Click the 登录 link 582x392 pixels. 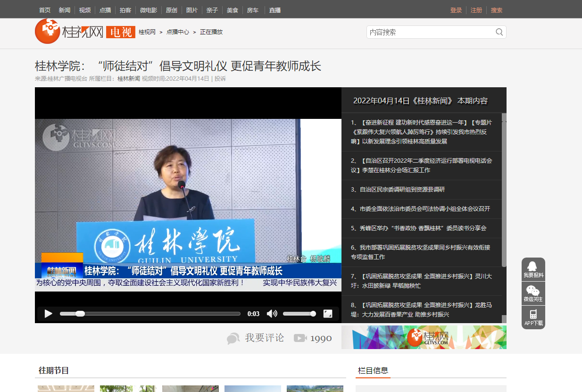tap(456, 10)
